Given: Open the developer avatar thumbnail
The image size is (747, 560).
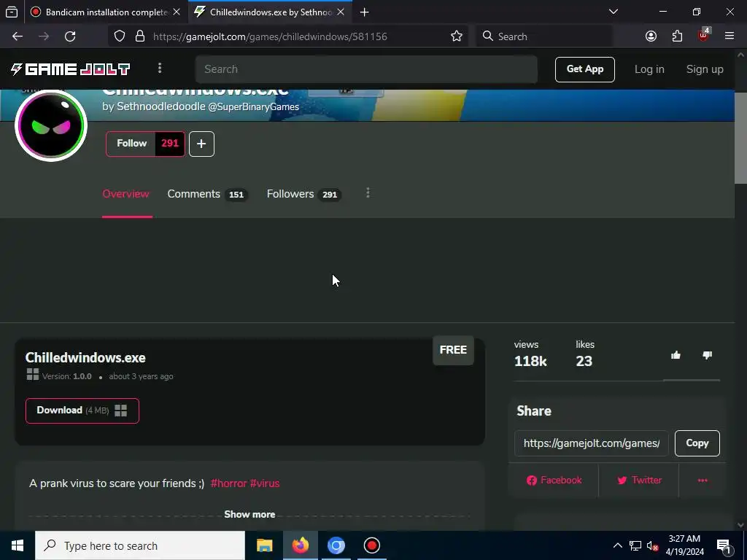Looking at the screenshot, I should click(51, 125).
